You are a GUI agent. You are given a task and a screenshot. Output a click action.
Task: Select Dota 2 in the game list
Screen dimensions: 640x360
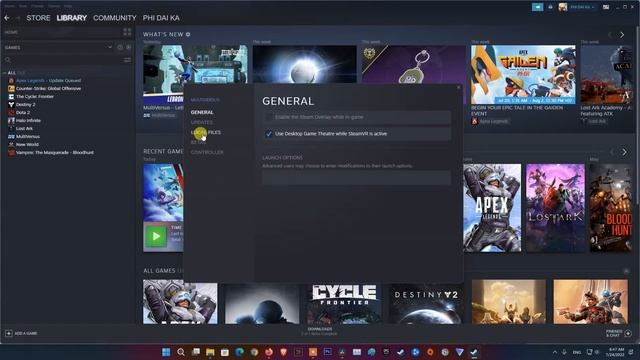(23, 113)
